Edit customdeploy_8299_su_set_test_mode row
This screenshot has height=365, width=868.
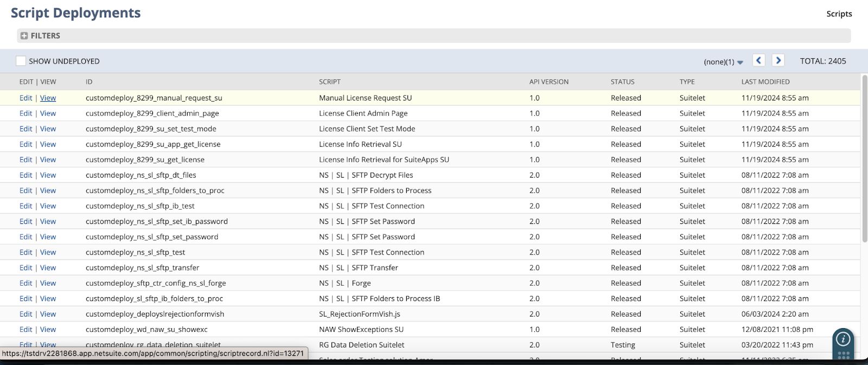(x=26, y=129)
